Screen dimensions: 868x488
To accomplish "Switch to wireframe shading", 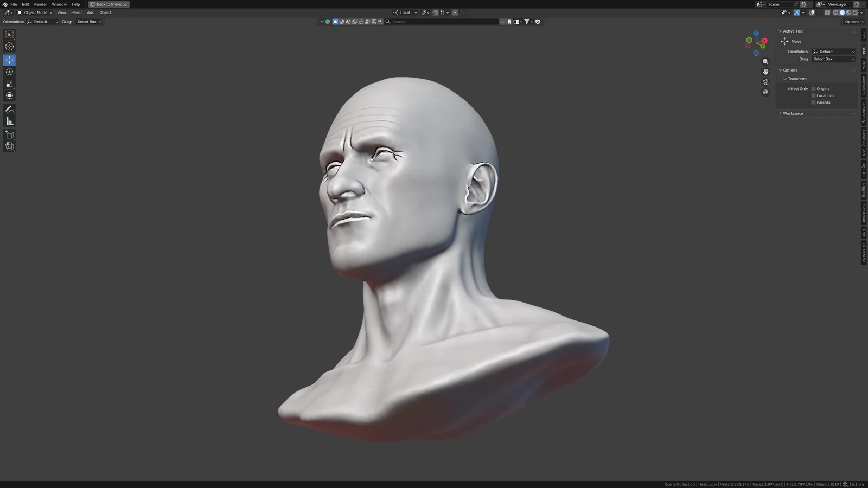I will coord(835,12).
